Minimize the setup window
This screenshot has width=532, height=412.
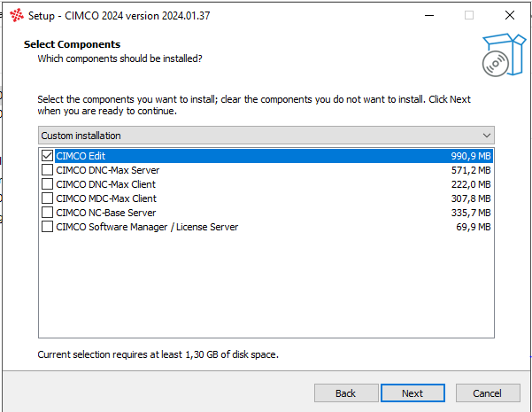(x=428, y=15)
